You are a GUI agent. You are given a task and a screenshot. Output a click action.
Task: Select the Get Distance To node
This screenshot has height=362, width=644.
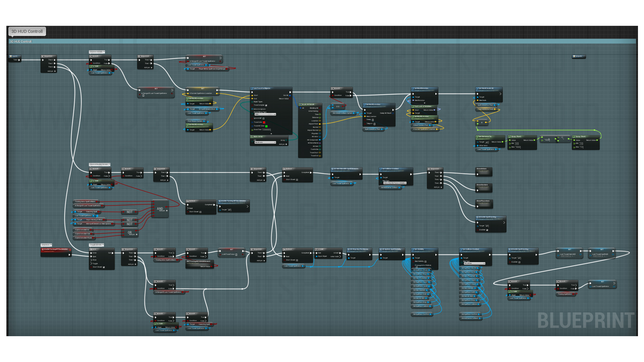pyautogui.click(x=490, y=141)
